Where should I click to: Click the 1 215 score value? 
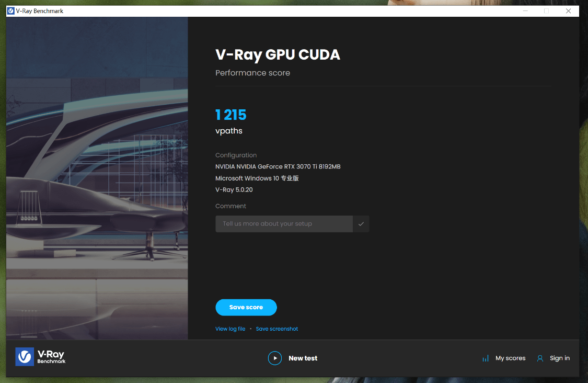point(231,115)
